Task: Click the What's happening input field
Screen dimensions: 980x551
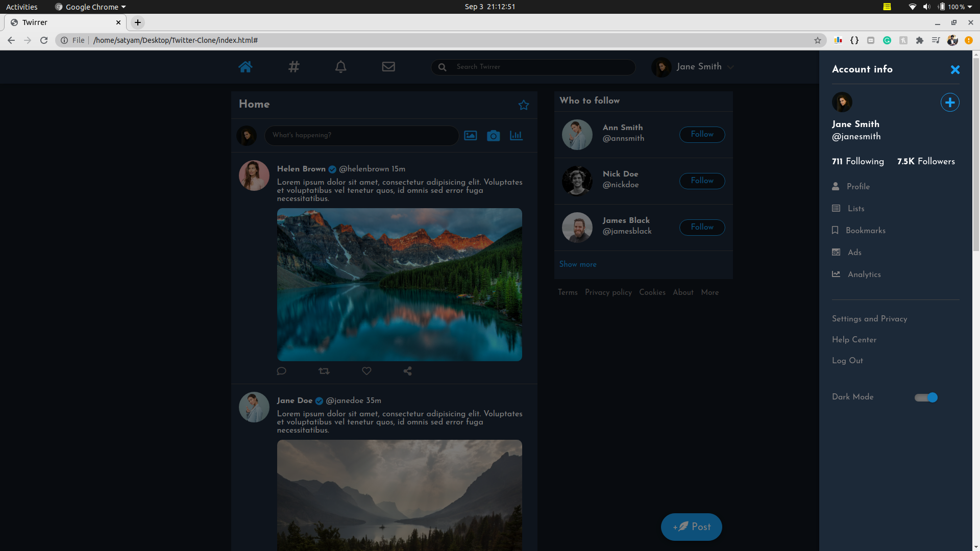Action: pyautogui.click(x=361, y=135)
